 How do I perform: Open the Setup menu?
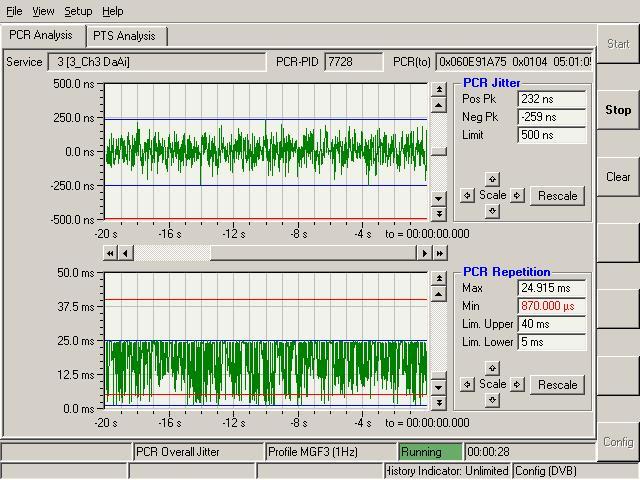tap(78, 11)
